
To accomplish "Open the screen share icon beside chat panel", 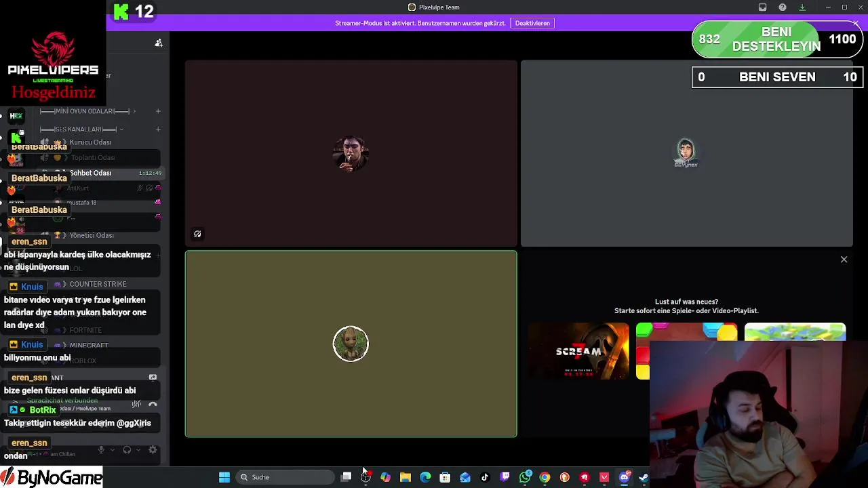I will tap(153, 378).
